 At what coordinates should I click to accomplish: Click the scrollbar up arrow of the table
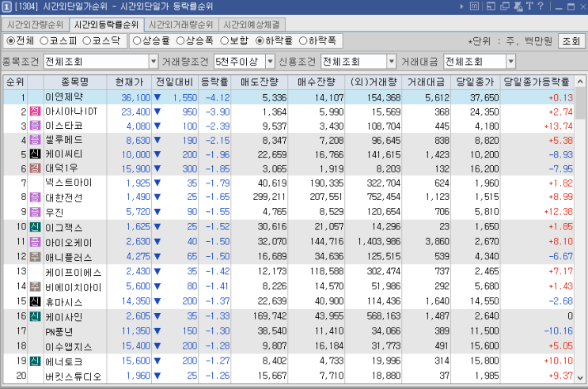click(x=580, y=81)
